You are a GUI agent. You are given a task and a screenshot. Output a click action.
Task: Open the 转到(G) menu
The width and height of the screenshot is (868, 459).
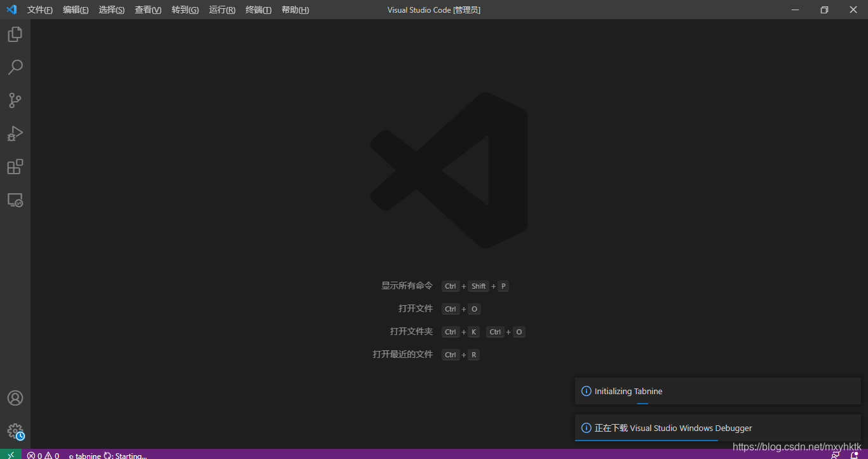(x=185, y=10)
